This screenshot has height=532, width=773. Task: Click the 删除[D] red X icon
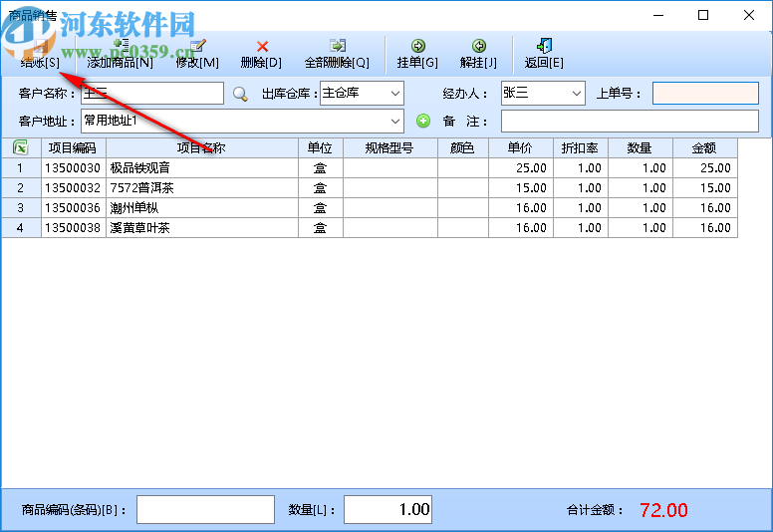262,47
